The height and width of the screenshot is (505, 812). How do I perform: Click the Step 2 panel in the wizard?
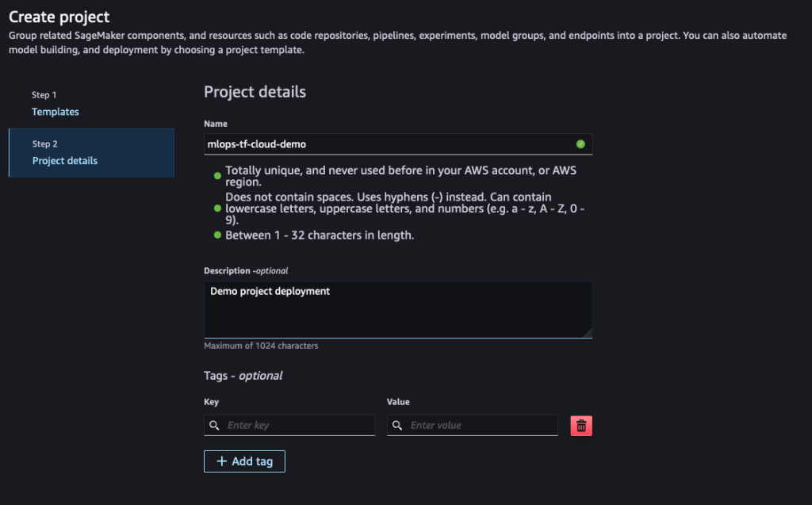tap(90, 152)
